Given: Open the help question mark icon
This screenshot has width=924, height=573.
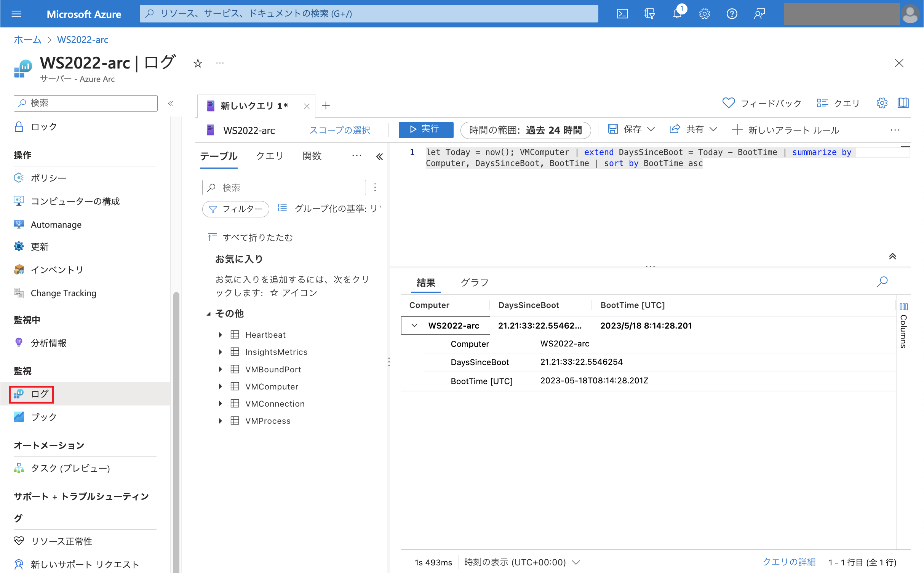Looking at the screenshot, I should coord(732,14).
